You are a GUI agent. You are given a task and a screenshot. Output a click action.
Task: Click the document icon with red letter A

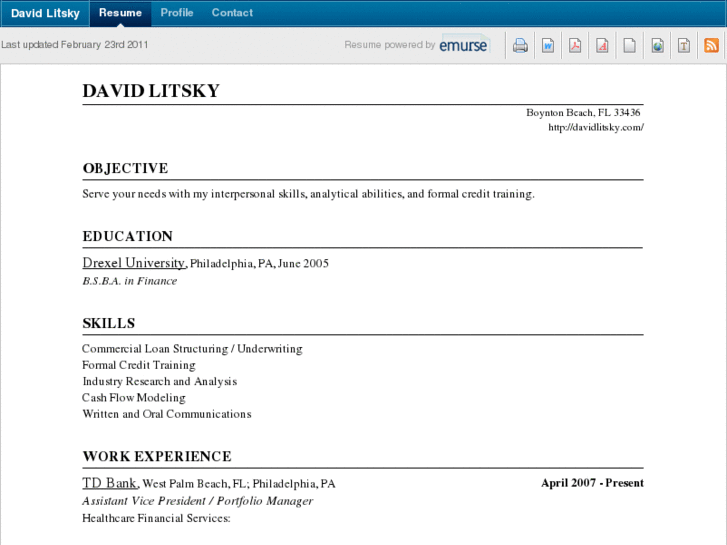click(x=602, y=45)
